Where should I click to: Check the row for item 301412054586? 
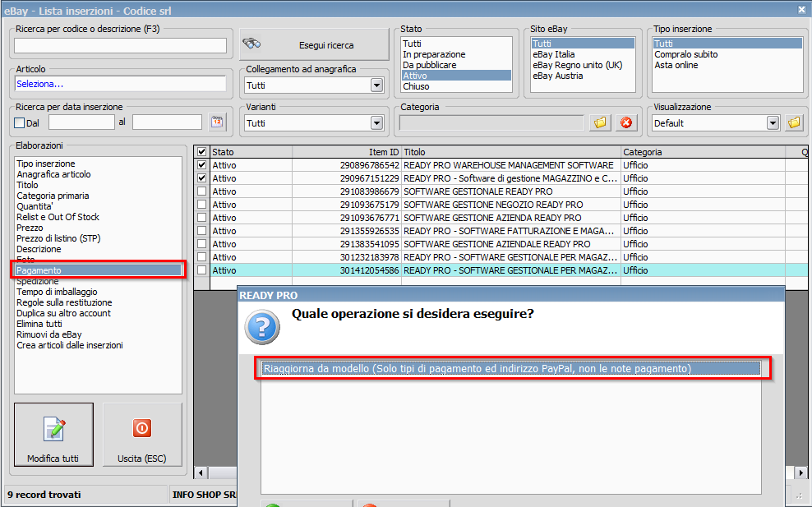202,270
